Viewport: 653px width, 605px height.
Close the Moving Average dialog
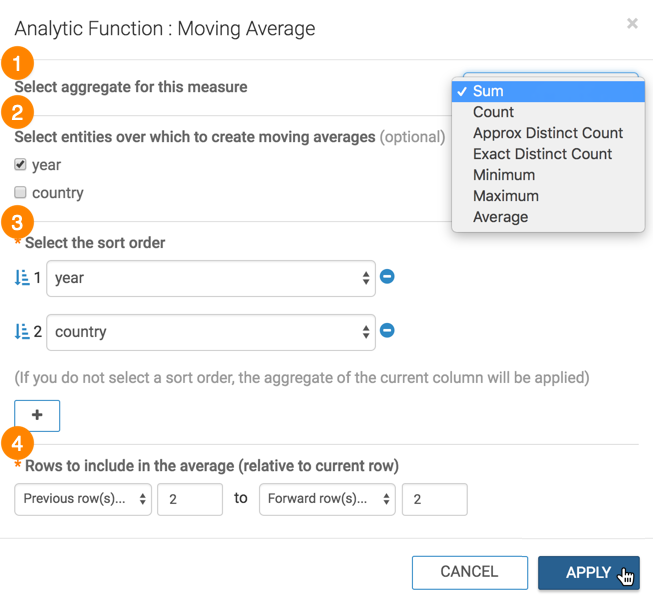[632, 23]
